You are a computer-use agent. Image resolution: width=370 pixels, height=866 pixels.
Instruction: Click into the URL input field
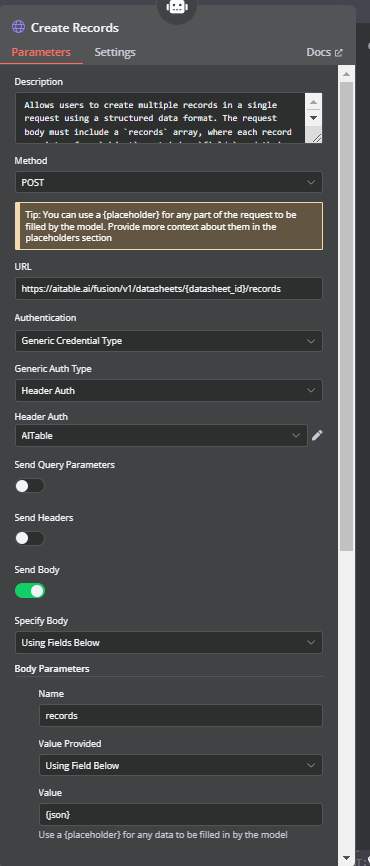(169, 288)
